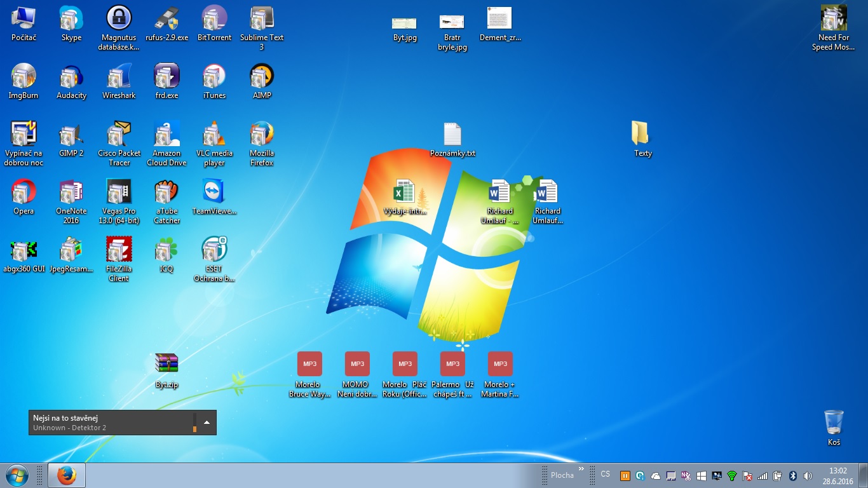Click the Opera browser shortcut
Image resolution: width=868 pixels, height=488 pixels.
tap(24, 193)
